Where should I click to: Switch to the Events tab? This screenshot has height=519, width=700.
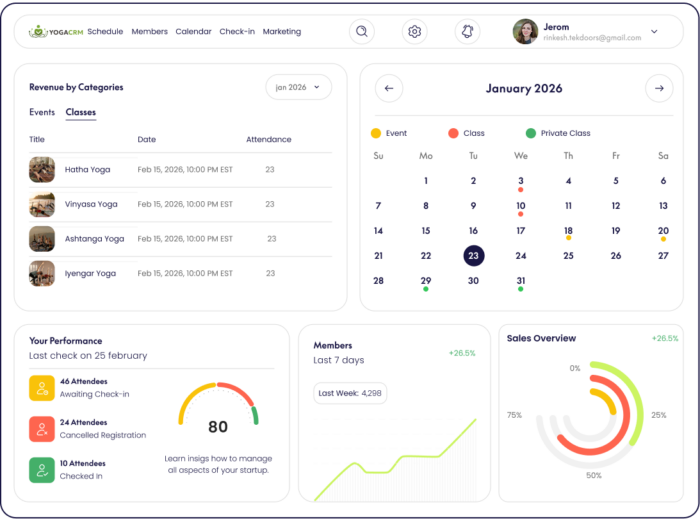[x=42, y=112]
